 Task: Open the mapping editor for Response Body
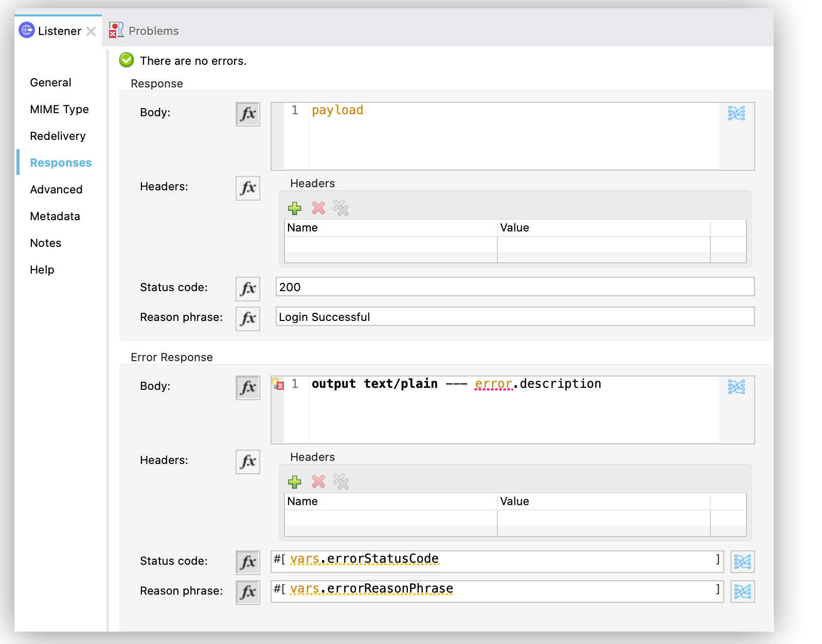point(736,113)
